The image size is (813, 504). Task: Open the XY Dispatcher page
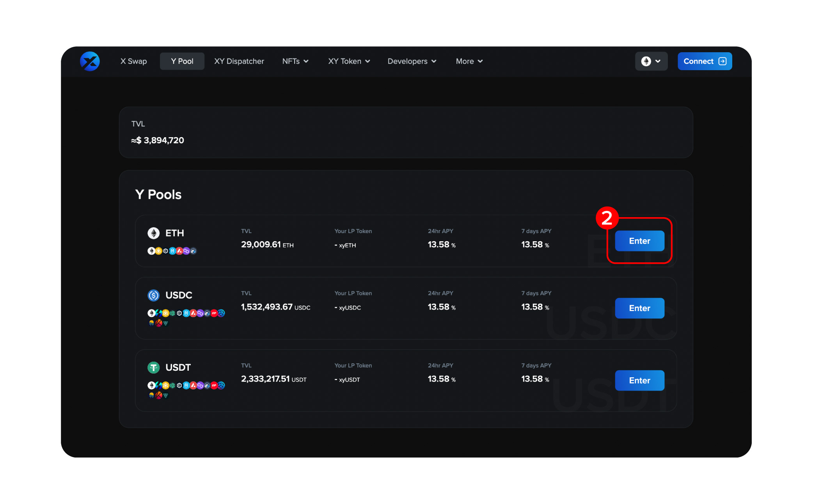239,61
